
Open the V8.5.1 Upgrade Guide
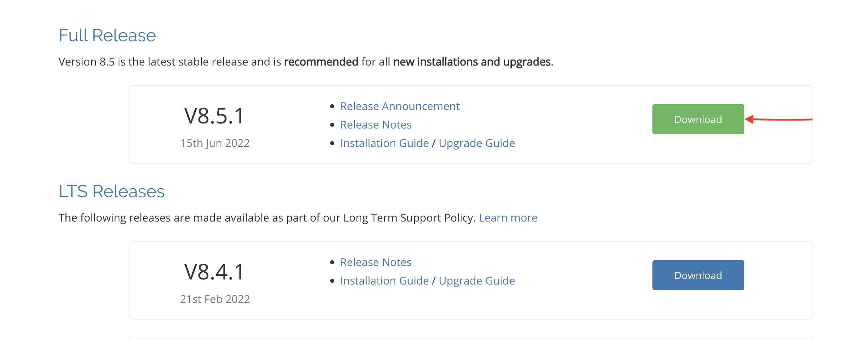pos(477,143)
